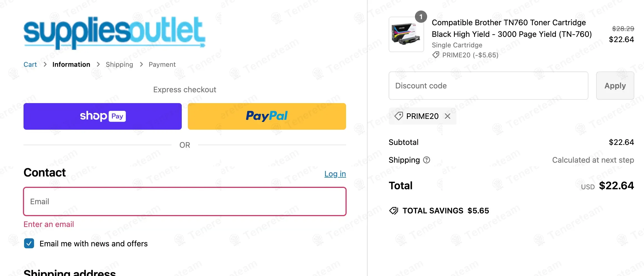Remove the PRIME20 discount code tag
644x276 pixels.
[448, 116]
